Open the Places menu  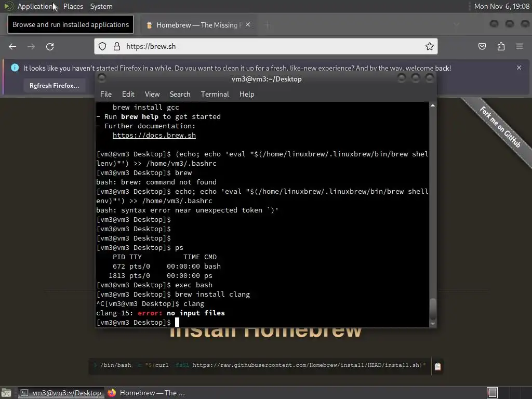(73, 6)
